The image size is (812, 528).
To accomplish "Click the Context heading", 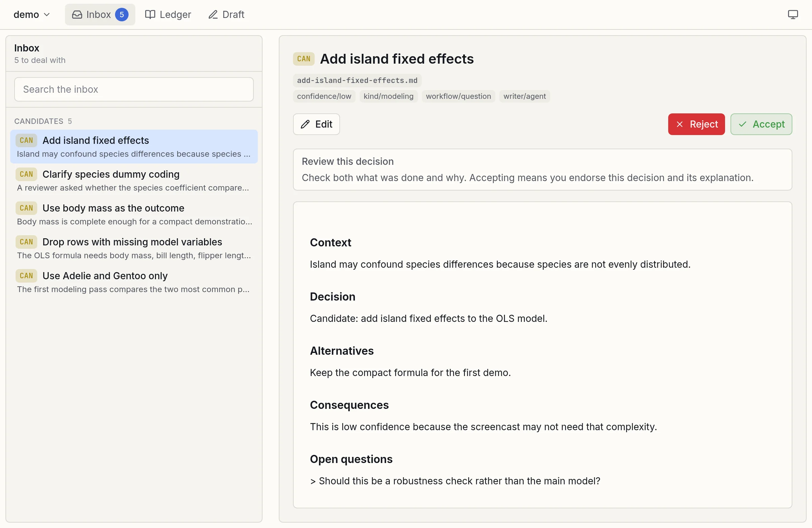I will coord(330,242).
